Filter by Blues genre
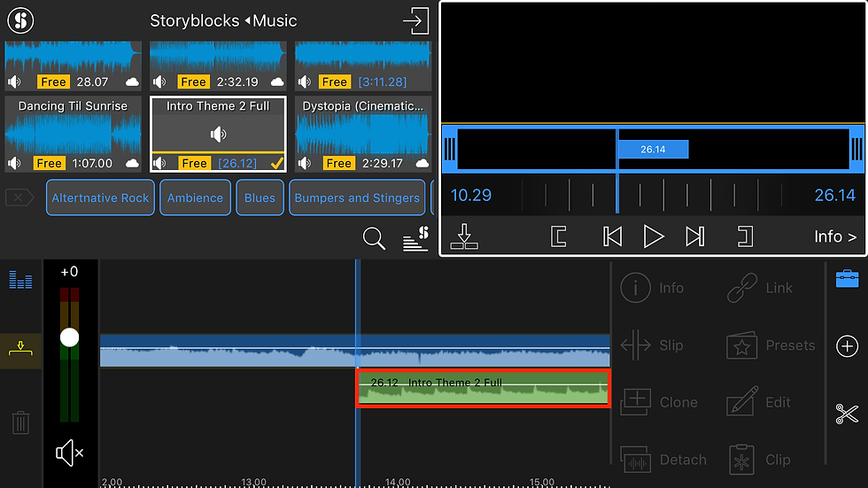The width and height of the screenshot is (868, 488). pyautogui.click(x=260, y=198)
